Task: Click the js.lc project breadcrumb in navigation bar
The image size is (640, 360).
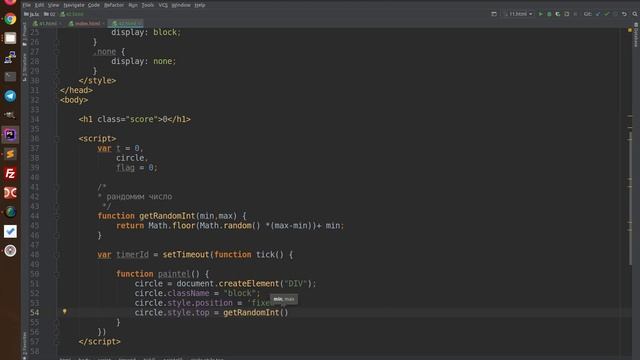Action: pyautogui.click(x=32, y=14)
